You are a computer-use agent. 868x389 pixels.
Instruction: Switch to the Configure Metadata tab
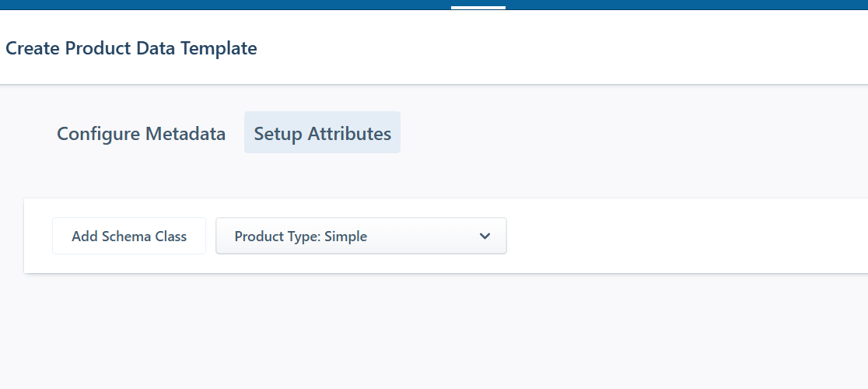point(141,133)
